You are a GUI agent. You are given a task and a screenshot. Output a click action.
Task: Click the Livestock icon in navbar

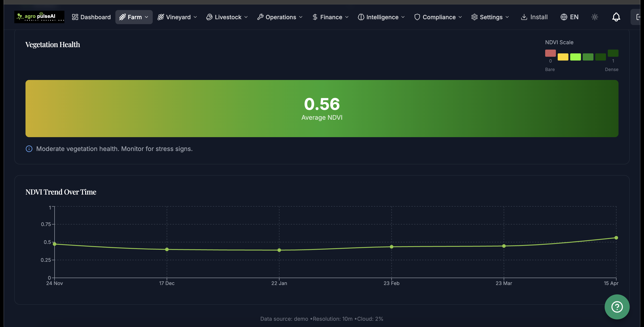pyautogui.click(x=209, y=17)
